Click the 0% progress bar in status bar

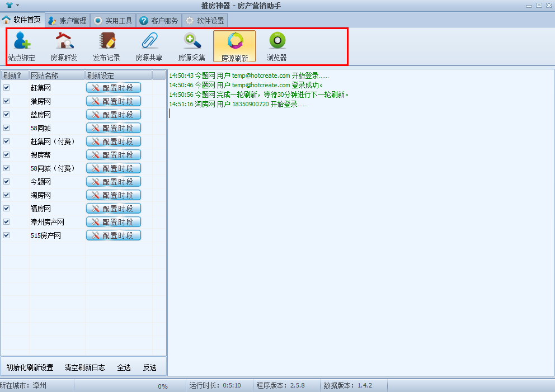click(x=130, y=386)
